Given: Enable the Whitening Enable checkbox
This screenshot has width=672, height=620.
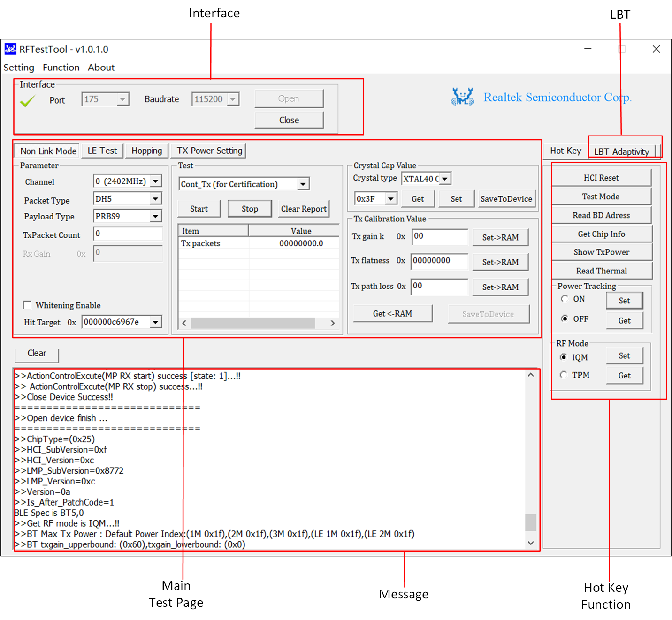Looking at the screenshot, I should coord(27,305).
